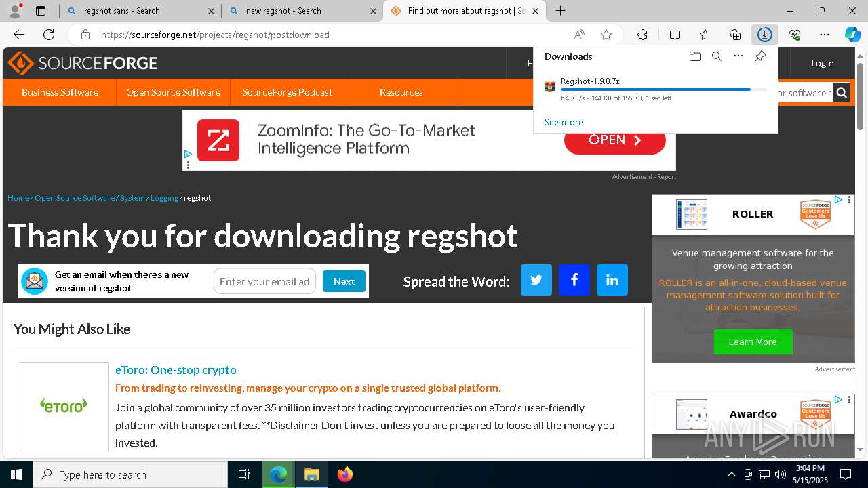Viewport: 868px width, 488px height.
Task: Open File Explorer from taskbar
Action: pos(311,474)
